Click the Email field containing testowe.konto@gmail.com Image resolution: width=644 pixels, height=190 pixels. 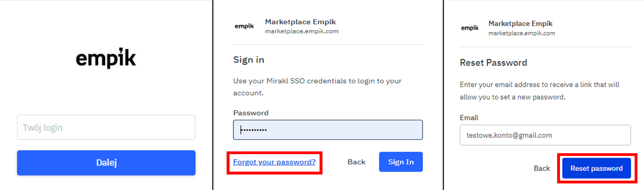pos(545,135)
